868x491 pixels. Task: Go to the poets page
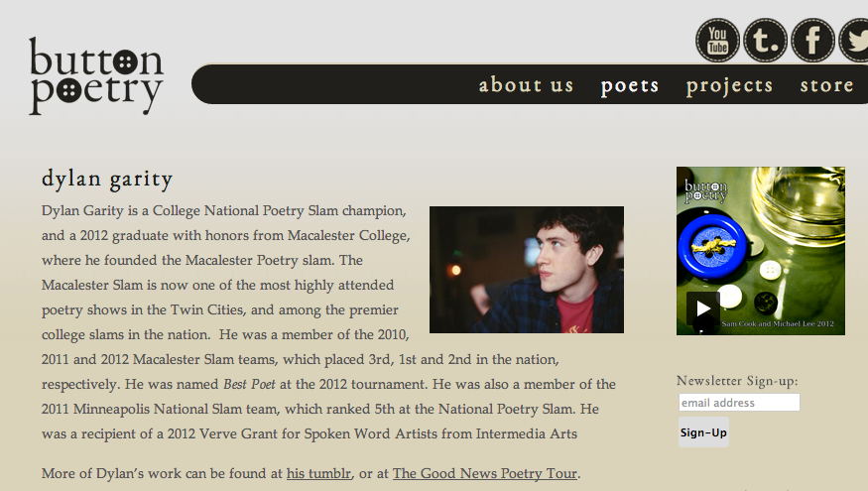pos(630,85)
